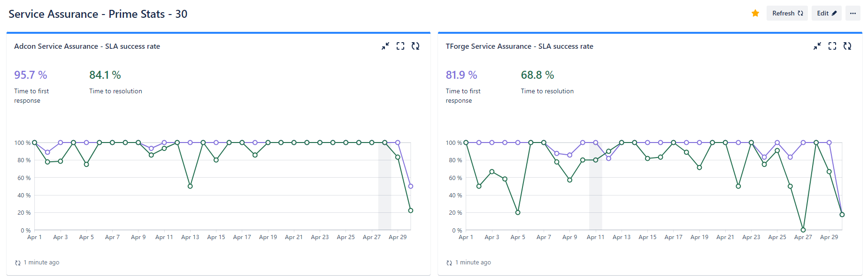Minimize the TForge SLA gadget
The image size is (868, 278).
817,46
